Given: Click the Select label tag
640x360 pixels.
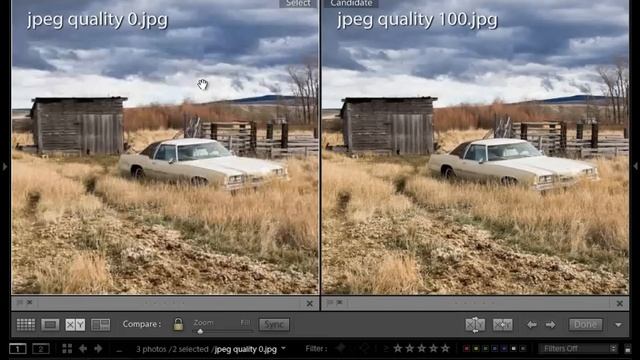Looking at the screenshot, I should 298,3.
